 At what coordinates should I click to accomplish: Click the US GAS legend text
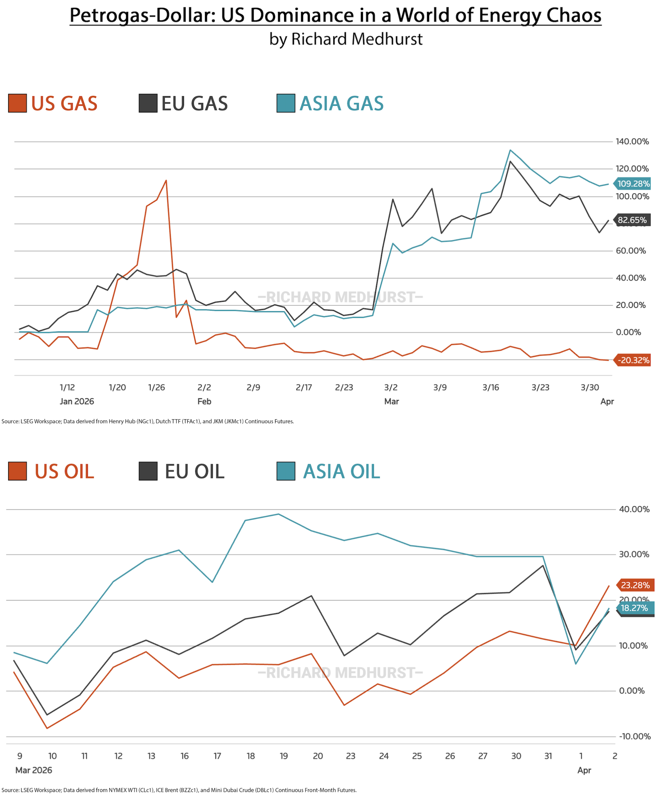pyautogui.click(x=64, y=103)
